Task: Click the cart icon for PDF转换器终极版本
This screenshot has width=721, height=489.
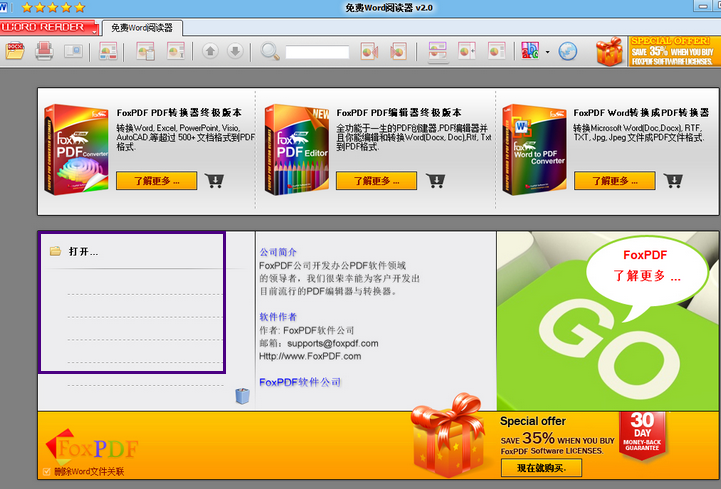Action: click(214, 180)
